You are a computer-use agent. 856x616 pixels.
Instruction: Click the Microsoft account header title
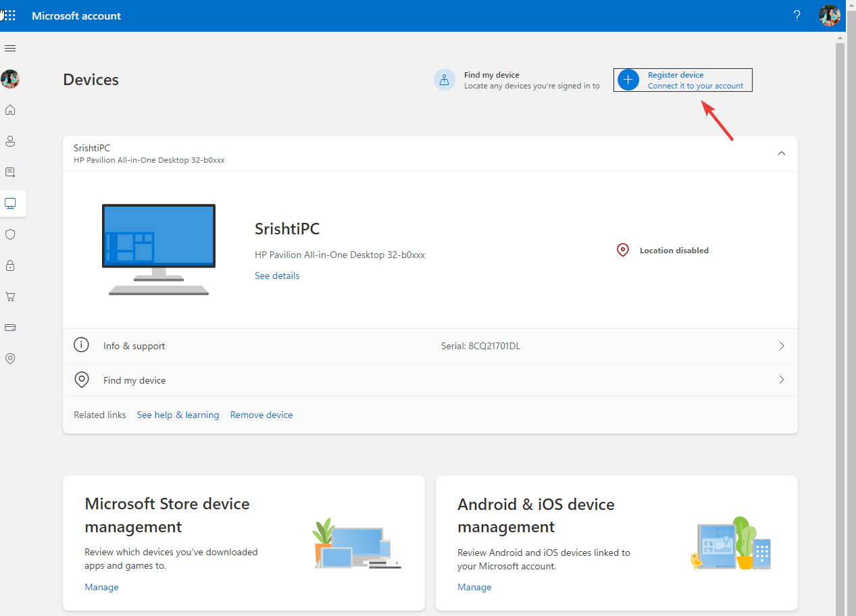click(76, 16)
